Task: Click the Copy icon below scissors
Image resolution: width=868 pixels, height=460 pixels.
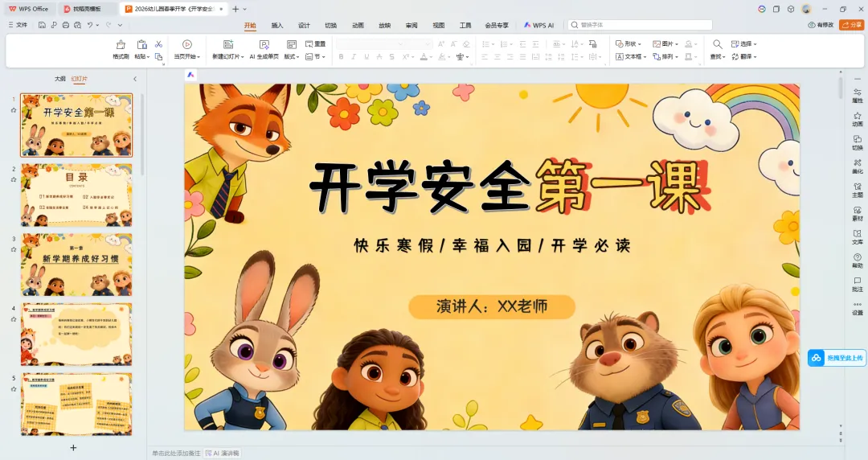Action: click(159, 56)
